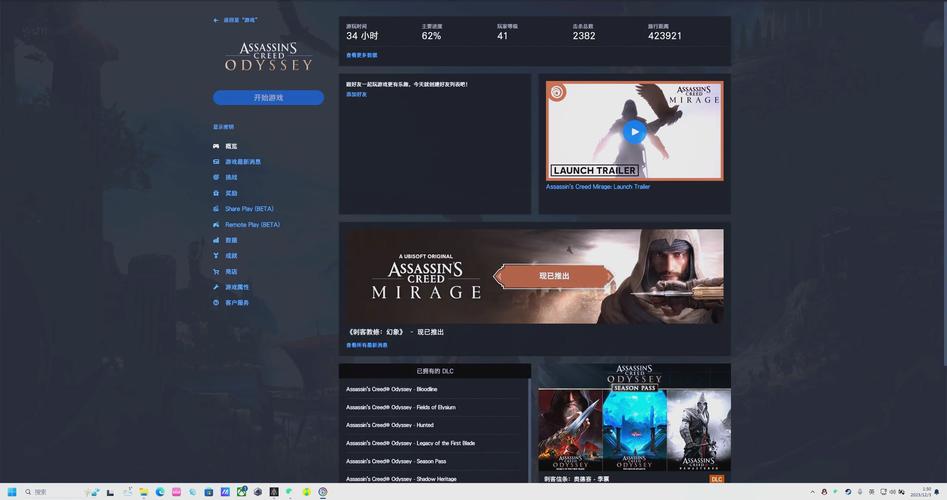Click the 现已推出 button on Mirage banner
This screenshot has width=947, height=500.
(x=554, y=276)
